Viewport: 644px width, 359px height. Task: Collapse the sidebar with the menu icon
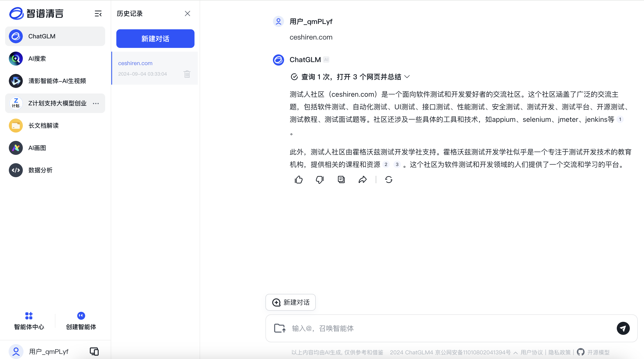pos(98,13)
